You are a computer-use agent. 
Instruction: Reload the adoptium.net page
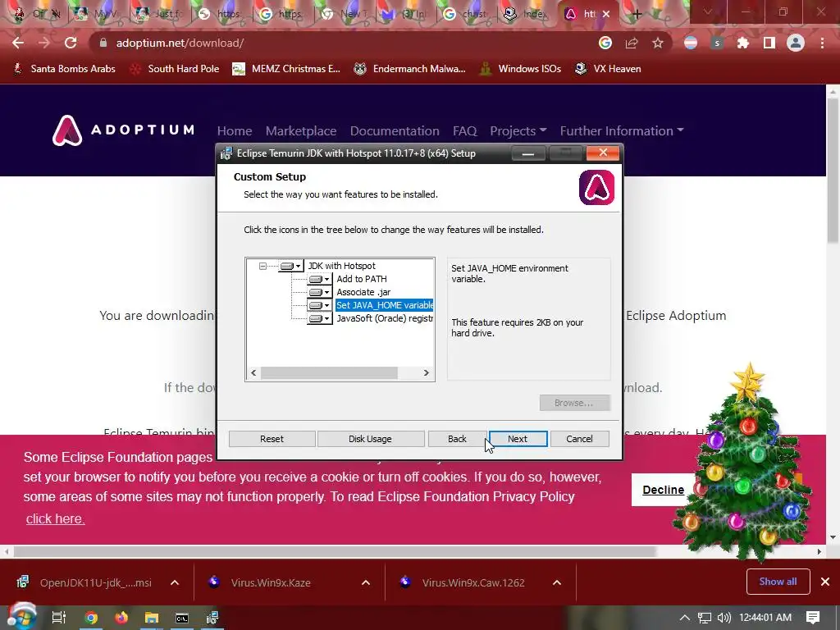point(71,43)
